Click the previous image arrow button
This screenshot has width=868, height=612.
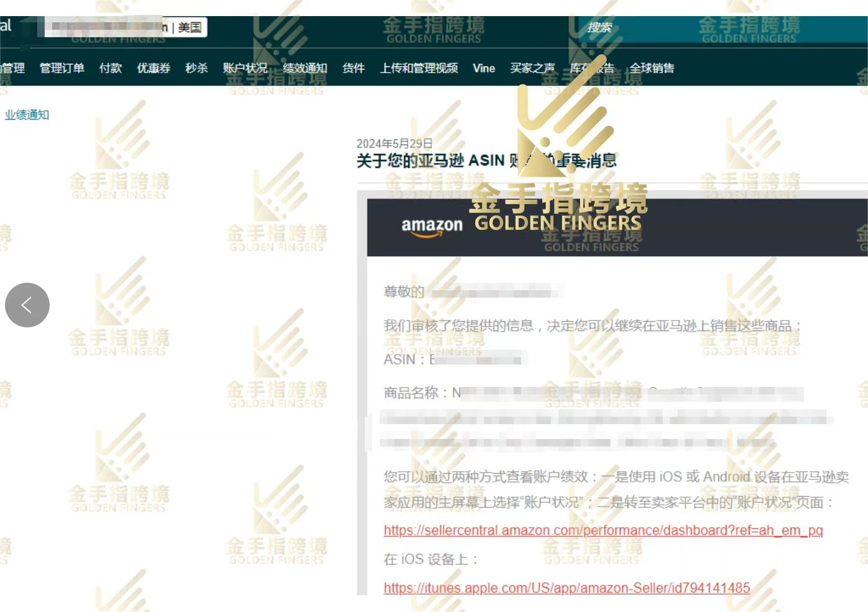click(x=27, y=305)
